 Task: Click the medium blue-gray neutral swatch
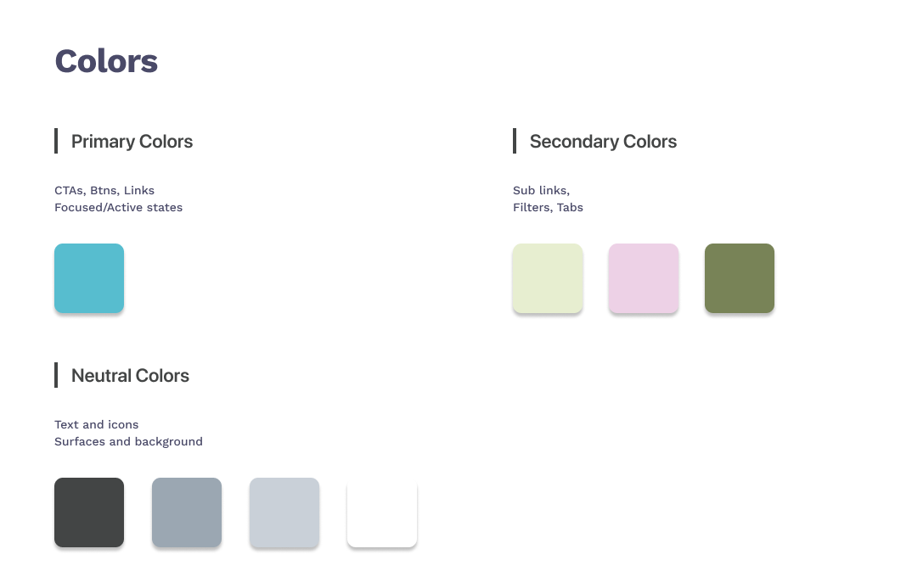[187, 512]
